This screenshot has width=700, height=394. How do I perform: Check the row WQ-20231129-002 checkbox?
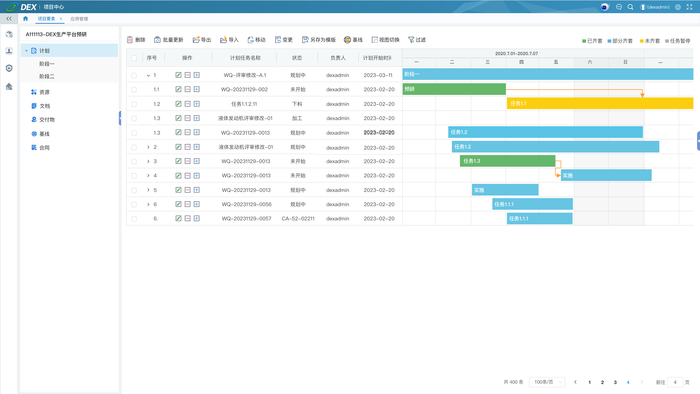pos(134,90)
